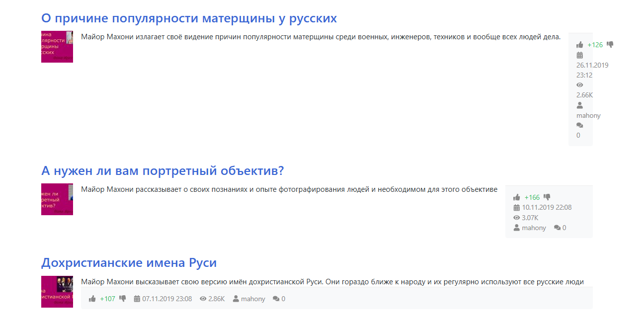The image size is (644, 329).
Task: Open author mahony on the +126 post
Action: (588, 115)
